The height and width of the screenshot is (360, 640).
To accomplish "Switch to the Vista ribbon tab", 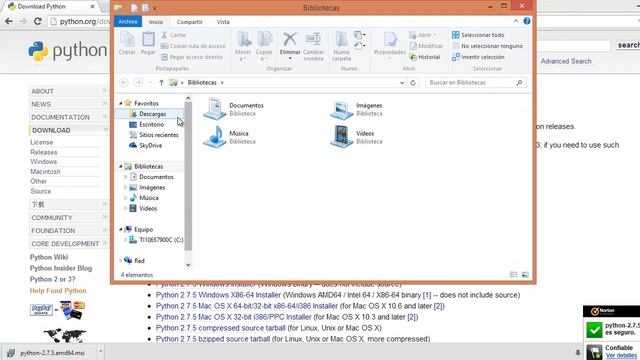I will pos(223,22).
